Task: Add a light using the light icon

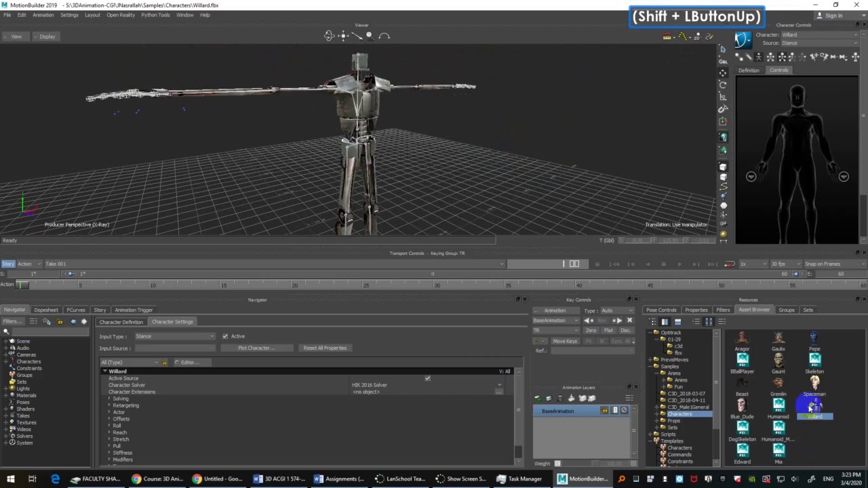Action: click(723, 234)
